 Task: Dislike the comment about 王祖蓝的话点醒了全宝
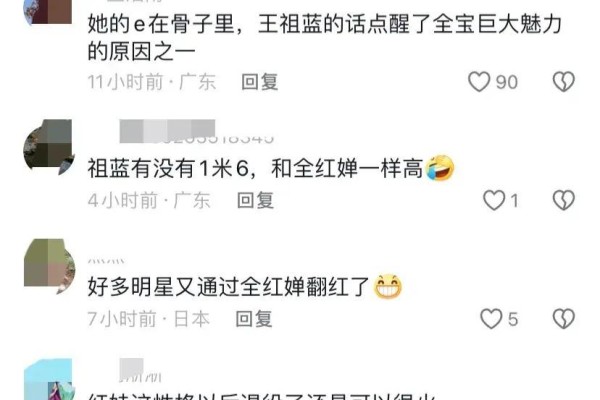[564, 82]
